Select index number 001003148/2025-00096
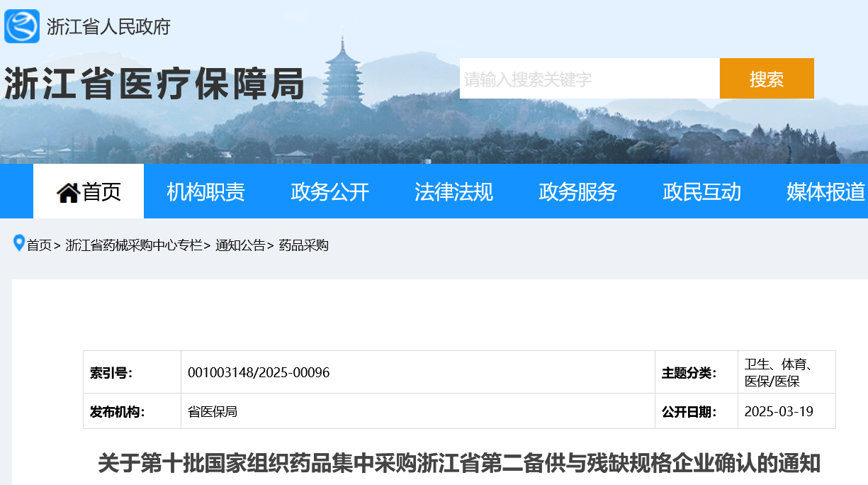Viewport: 868px width, 485px height. pos(259,372)
